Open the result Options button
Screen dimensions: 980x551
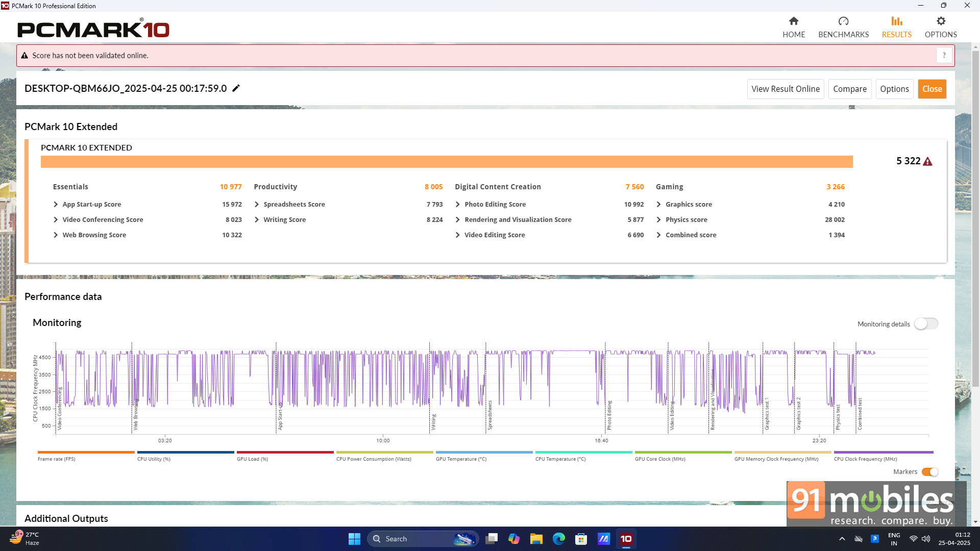(894, 89)
